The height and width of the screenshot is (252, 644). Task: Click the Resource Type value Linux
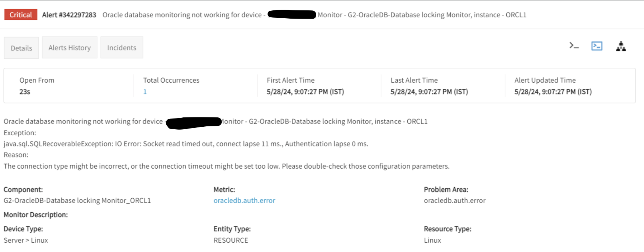point(432,240)
